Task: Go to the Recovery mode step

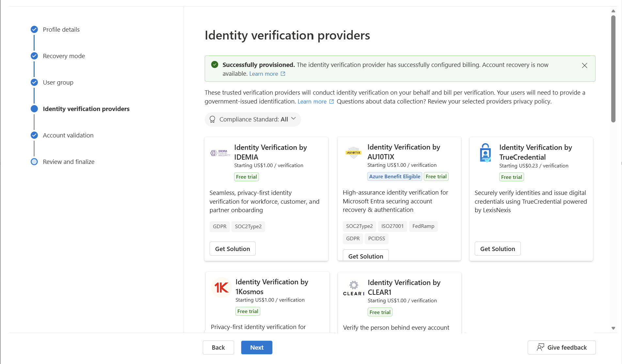Action: (64, 56)
